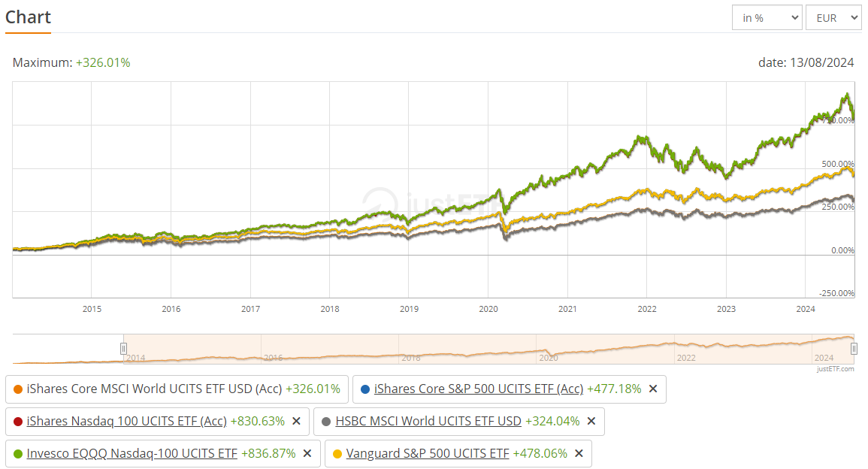The width and height of the screenshot is (868, 469).
Task: Click the orange dot for iShares MSCI World
Action: pos(18,389)
